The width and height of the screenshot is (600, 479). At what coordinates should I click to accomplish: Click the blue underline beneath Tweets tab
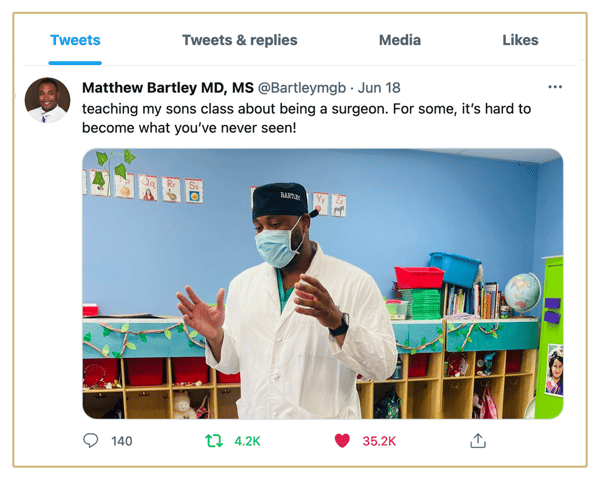[x=75, y=62]
